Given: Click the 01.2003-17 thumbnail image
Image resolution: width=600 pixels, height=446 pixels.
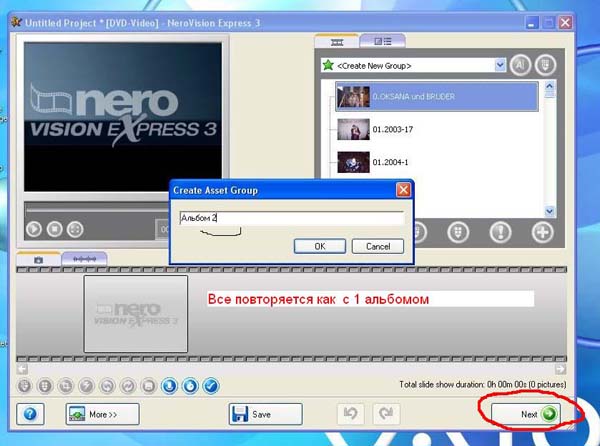Looking at the screenshot, I should (x=353, y=129).
